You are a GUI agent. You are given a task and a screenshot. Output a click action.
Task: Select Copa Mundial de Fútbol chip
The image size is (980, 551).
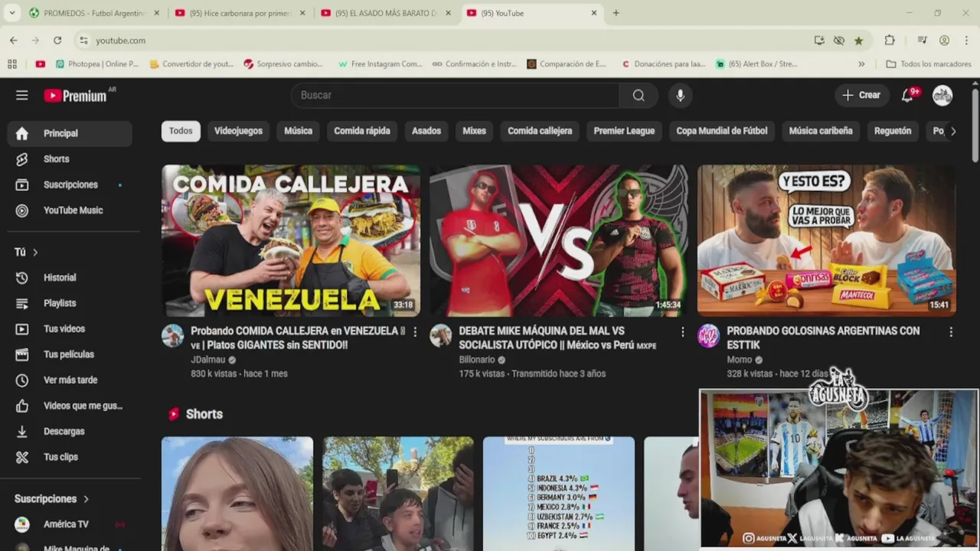pos(721,131)
